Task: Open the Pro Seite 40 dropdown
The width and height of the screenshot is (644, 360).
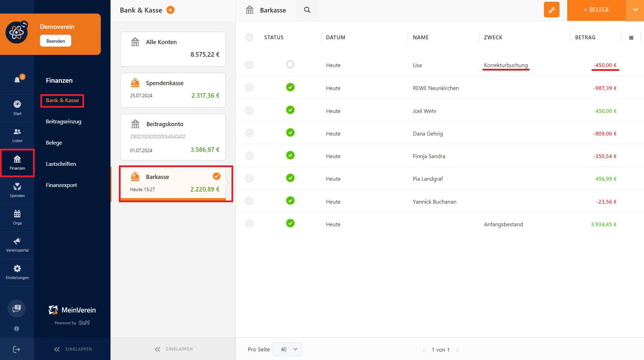Action: [287, 349]
